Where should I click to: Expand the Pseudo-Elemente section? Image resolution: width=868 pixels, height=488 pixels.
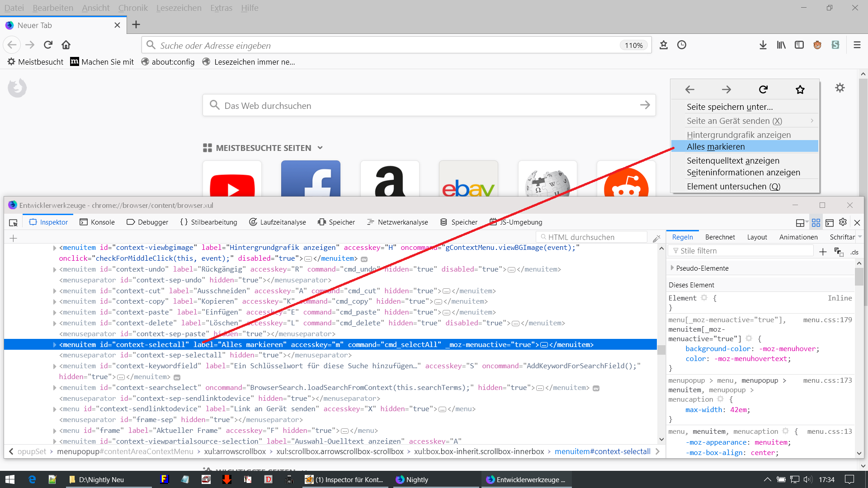click(672, 268)
